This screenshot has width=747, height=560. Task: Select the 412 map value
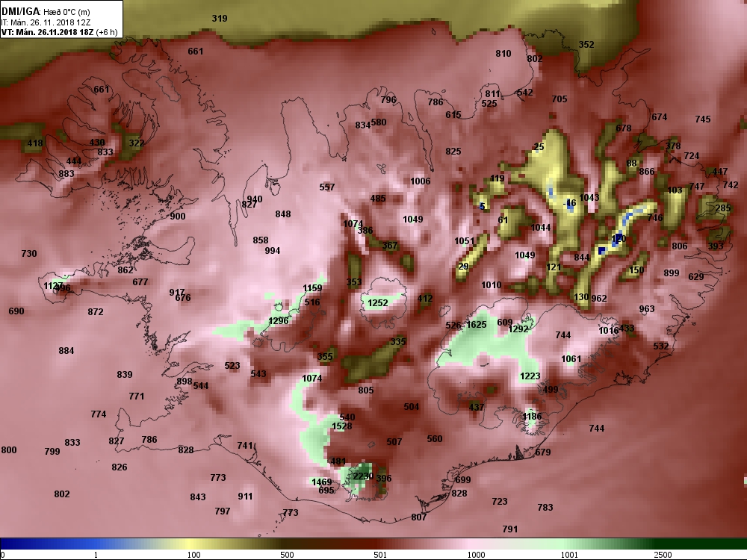[x=425, y=299]
